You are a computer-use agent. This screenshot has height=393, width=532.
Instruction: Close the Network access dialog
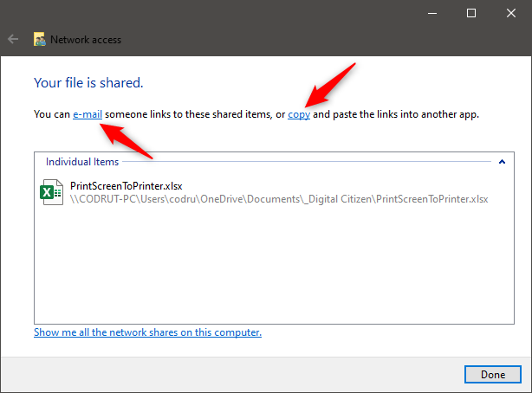(x=510, y=13)
